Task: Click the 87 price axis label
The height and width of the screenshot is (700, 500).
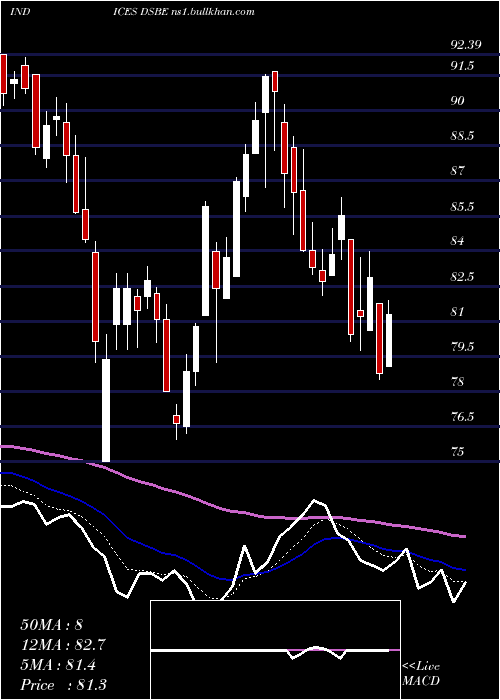Action: pos(457,171)
